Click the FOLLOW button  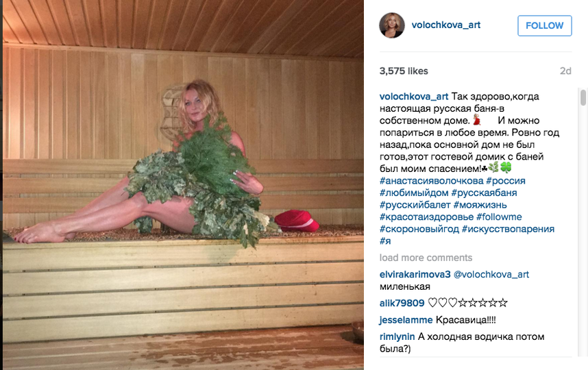(x=545, y=25)
